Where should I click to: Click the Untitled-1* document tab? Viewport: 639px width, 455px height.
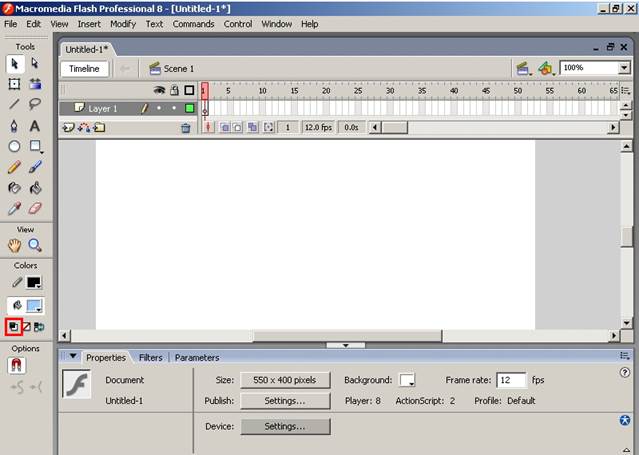click(87, 49)
